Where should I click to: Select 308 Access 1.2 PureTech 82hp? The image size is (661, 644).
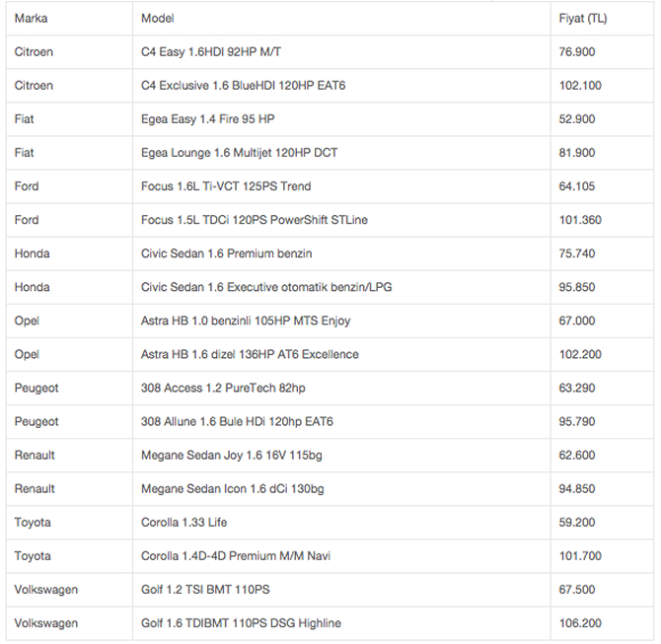coord(223,389)
